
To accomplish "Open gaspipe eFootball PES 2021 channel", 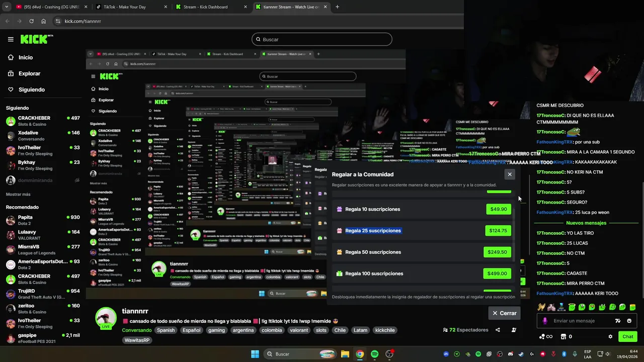I will 43,338.
